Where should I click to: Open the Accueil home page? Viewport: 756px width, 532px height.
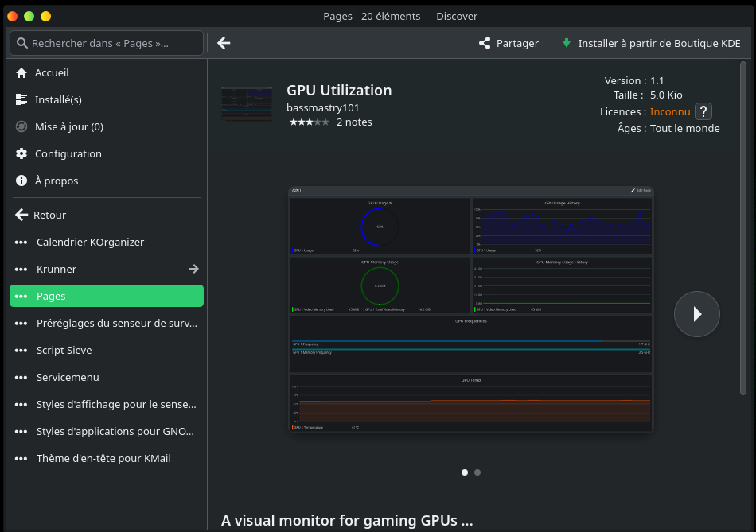52,72
